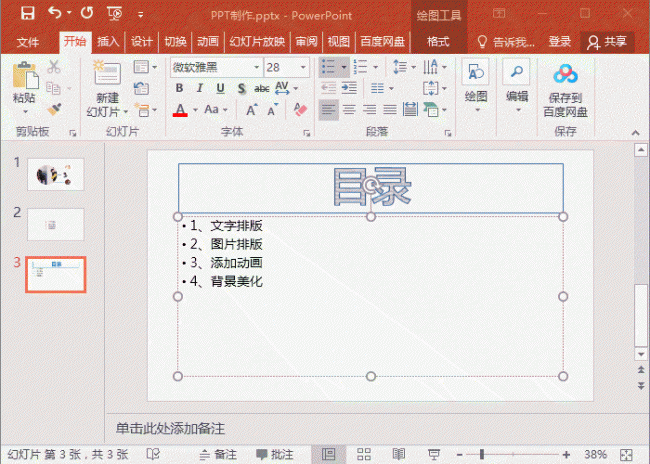Increase the font size
Viewport: 650px width, 464px height.
coord(252,110)
